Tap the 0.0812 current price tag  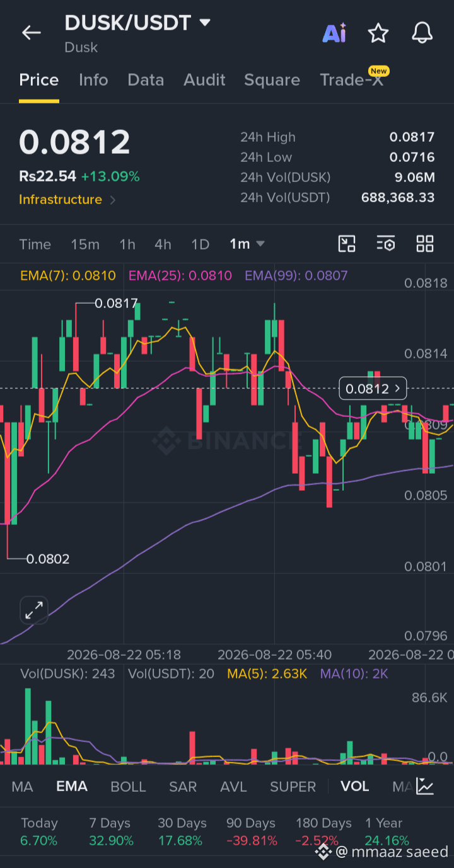tap(373, 389)
